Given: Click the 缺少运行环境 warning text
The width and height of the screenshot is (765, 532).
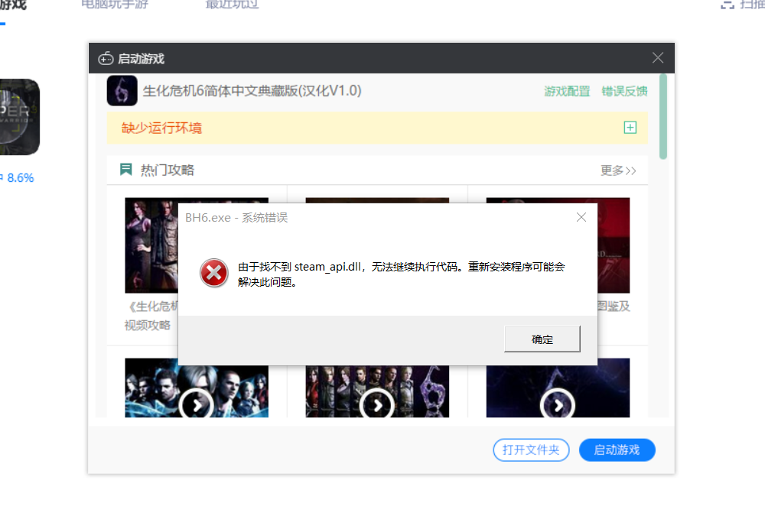Looking at the screenshot, I should point(161,128).
